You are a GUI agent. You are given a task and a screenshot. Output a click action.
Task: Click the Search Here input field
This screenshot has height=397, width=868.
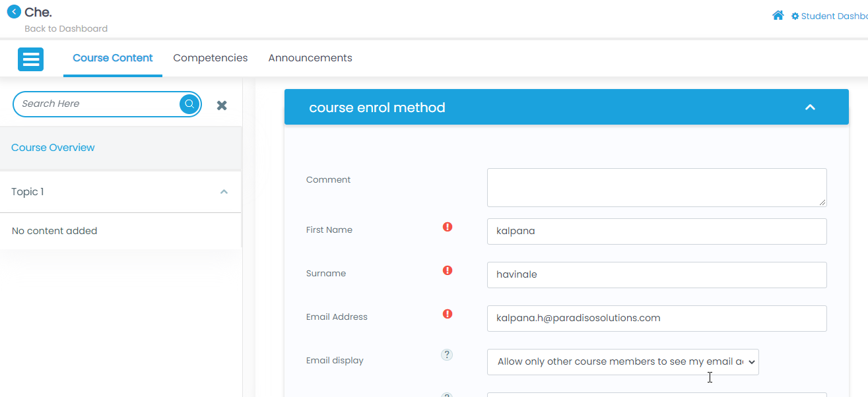pyautogui.click(x=96, y=104)
